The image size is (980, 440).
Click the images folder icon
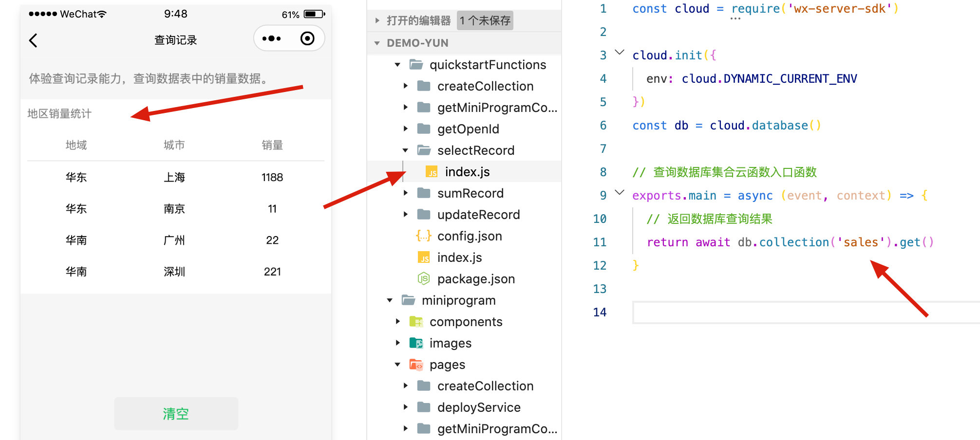click(x=416, y=343)
